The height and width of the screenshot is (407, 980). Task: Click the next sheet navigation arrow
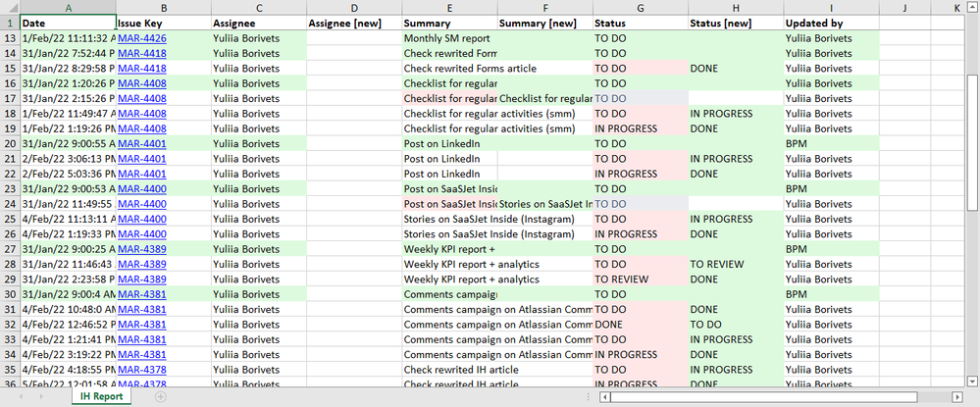click(41, 397)
